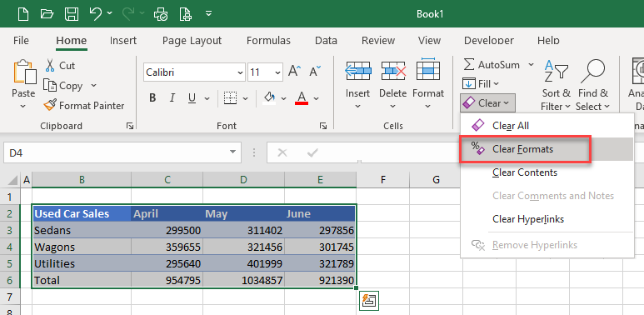The width and height of the screenshot is (644, 315).
Task: Click the Quick Analysis button below the table
Action: pyautogui.click(x=369, y=301)
